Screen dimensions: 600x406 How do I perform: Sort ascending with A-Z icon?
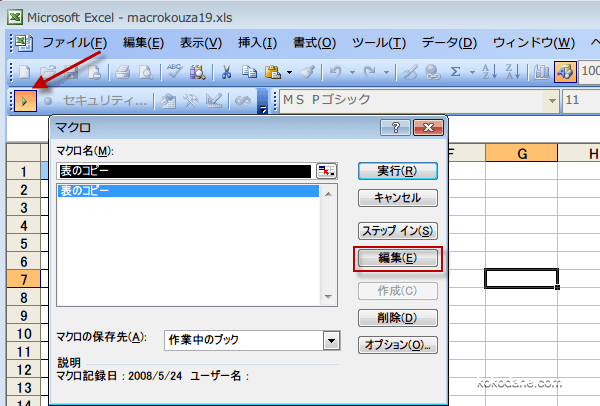point(489,72)
